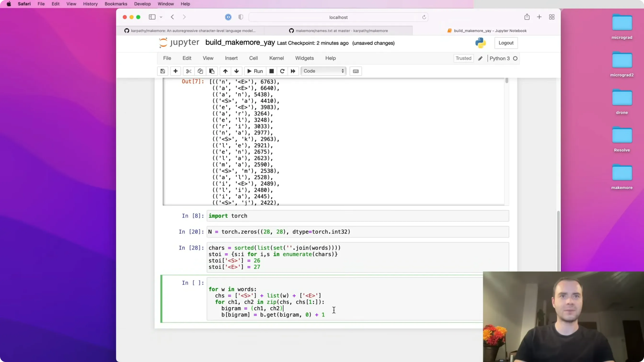
Task: Toggle the 1Password extension icon
Action: [x=228, y=17]
